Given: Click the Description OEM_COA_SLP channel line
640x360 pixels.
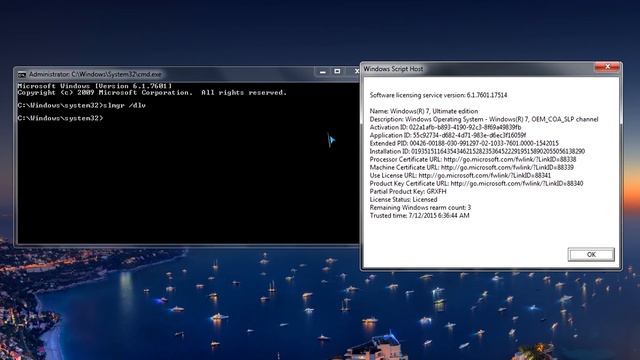Looking at the screenshot, I should (x=484, y=119).
